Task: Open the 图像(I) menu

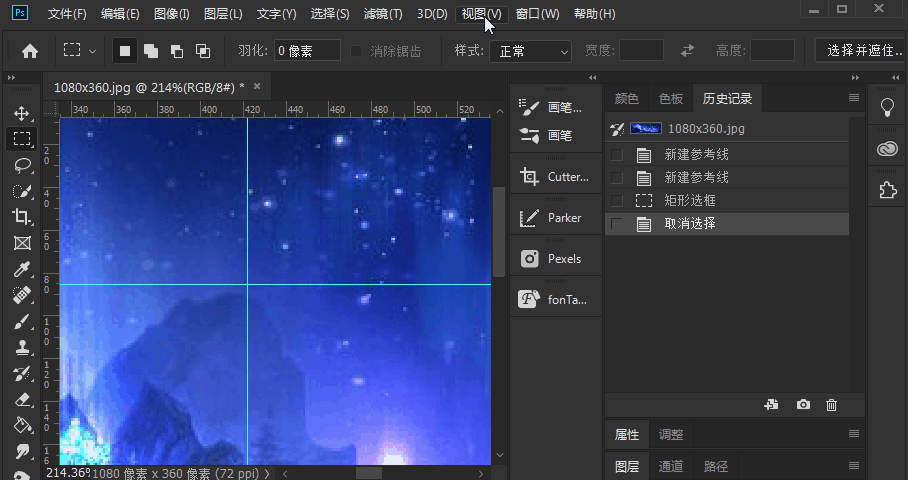Action: coord(172,14)
